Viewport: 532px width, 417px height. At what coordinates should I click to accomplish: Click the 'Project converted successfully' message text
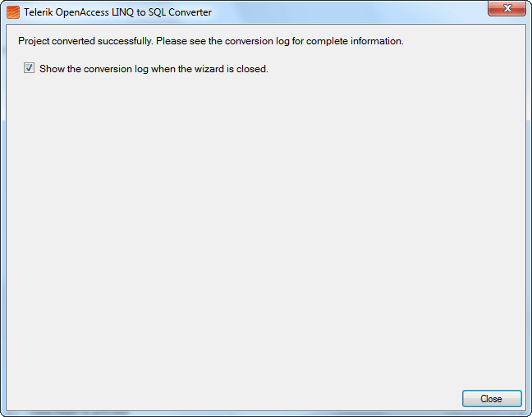pyautogui.click(x=85, y=41)
